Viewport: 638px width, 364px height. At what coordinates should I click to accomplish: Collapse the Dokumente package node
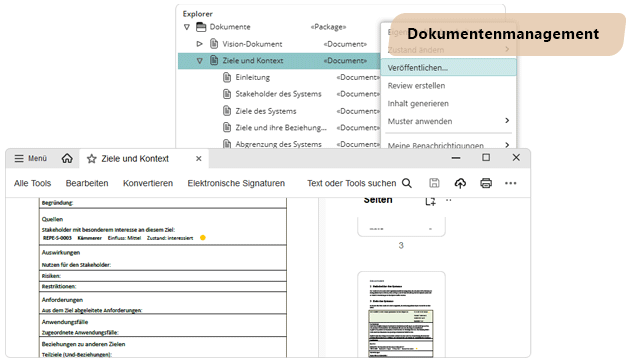point(187,27)
